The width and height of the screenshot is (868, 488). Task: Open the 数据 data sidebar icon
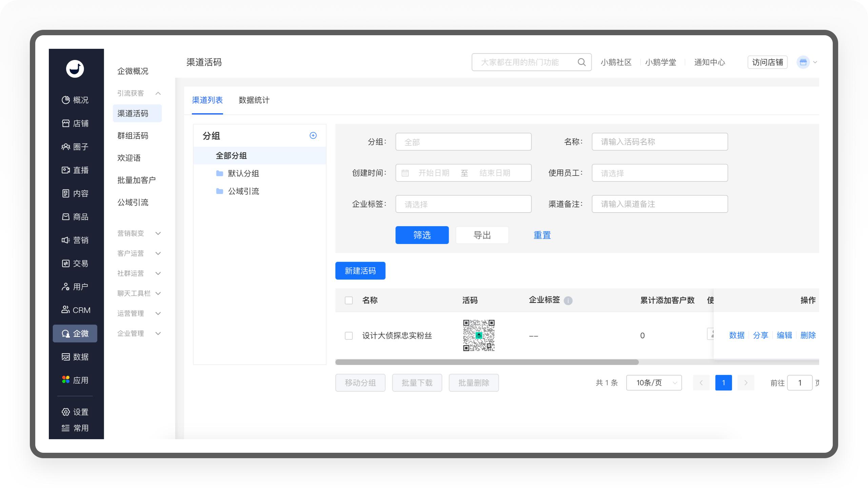[66, 357]
